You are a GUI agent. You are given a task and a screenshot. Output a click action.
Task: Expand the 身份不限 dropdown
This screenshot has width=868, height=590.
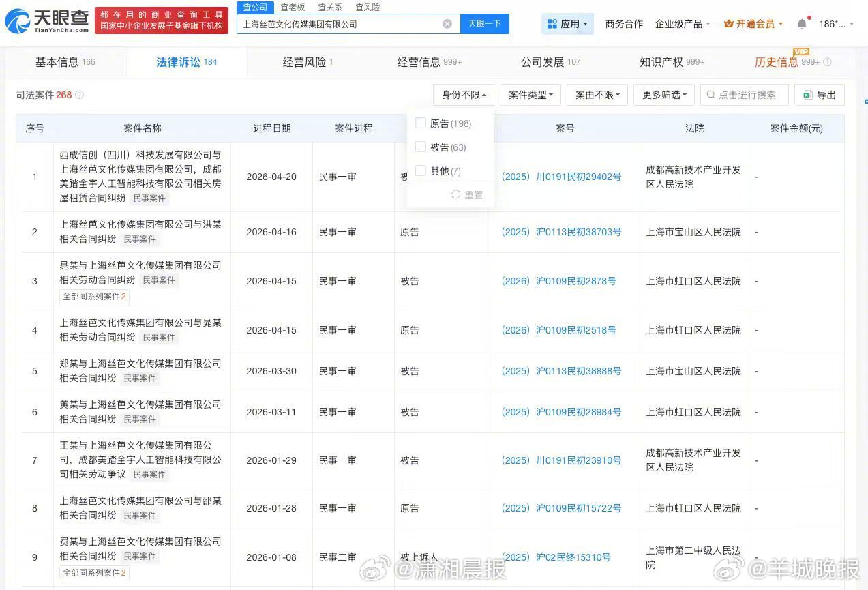(x=464, y=95)
